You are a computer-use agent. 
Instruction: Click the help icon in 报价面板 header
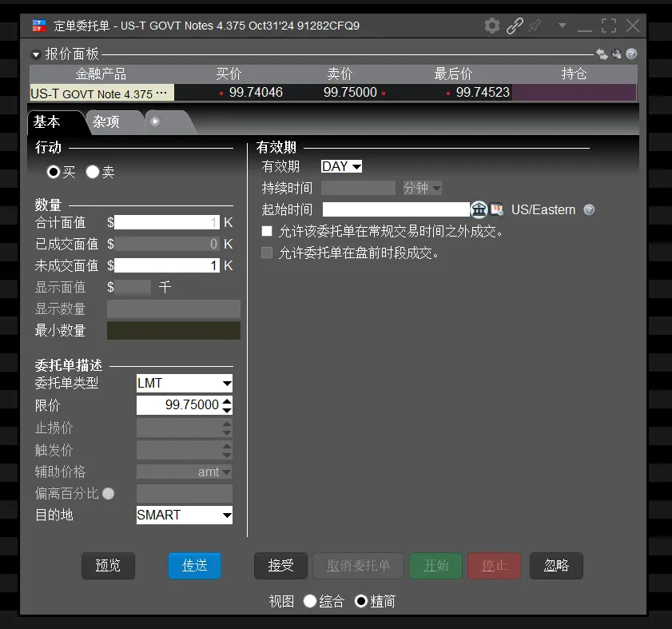[631, 54]
